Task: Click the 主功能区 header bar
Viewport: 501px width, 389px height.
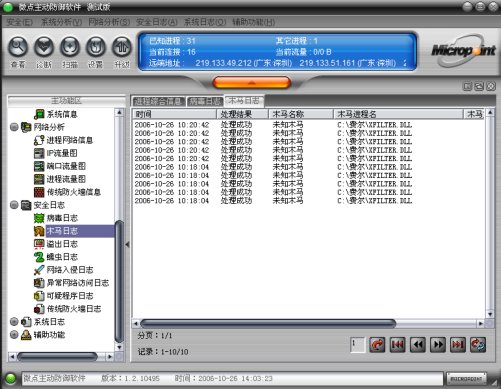Action: click(x=66, y=101)
